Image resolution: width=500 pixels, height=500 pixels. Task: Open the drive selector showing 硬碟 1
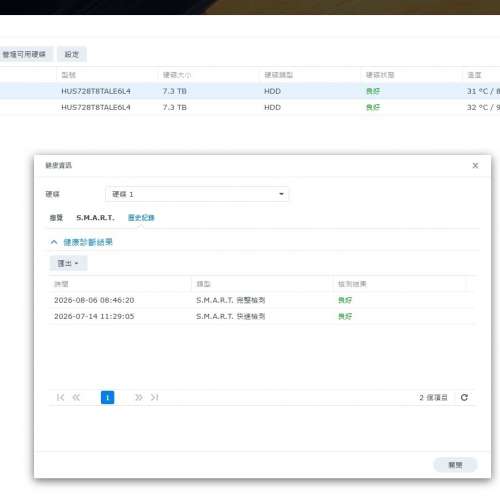tap(197, 194)
